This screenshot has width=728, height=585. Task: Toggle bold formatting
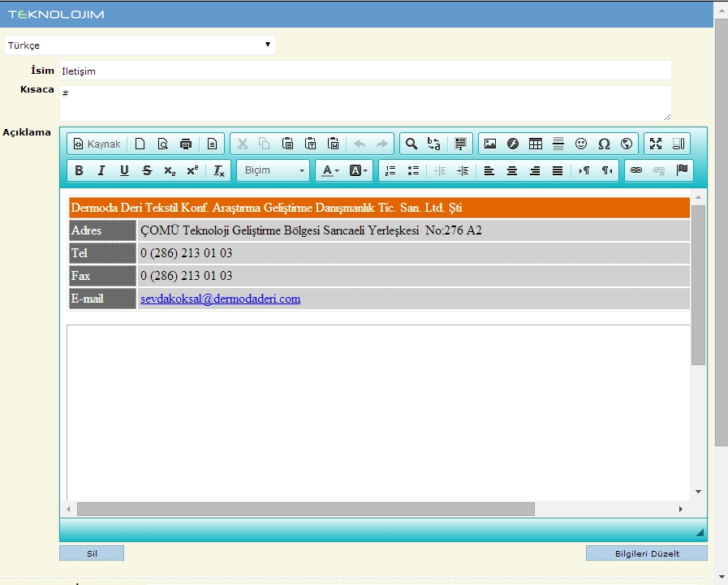coord(79,170)
